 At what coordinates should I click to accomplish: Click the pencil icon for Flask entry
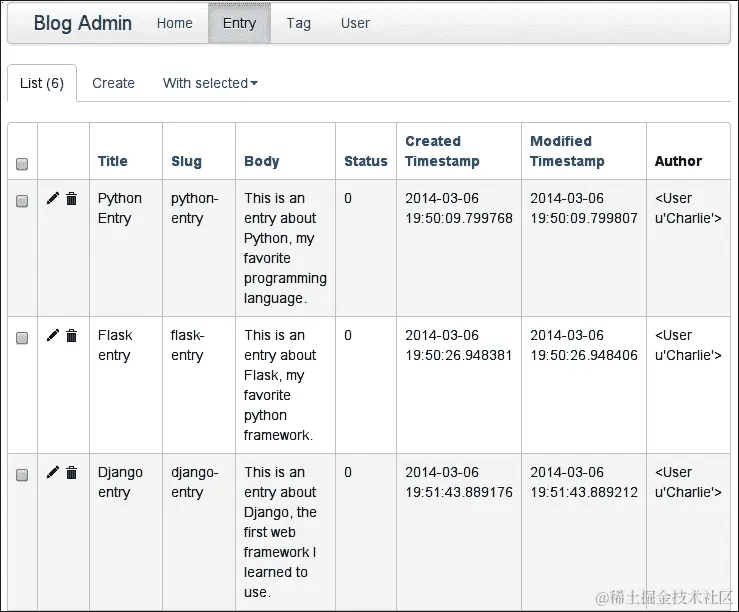click(53, 335)
